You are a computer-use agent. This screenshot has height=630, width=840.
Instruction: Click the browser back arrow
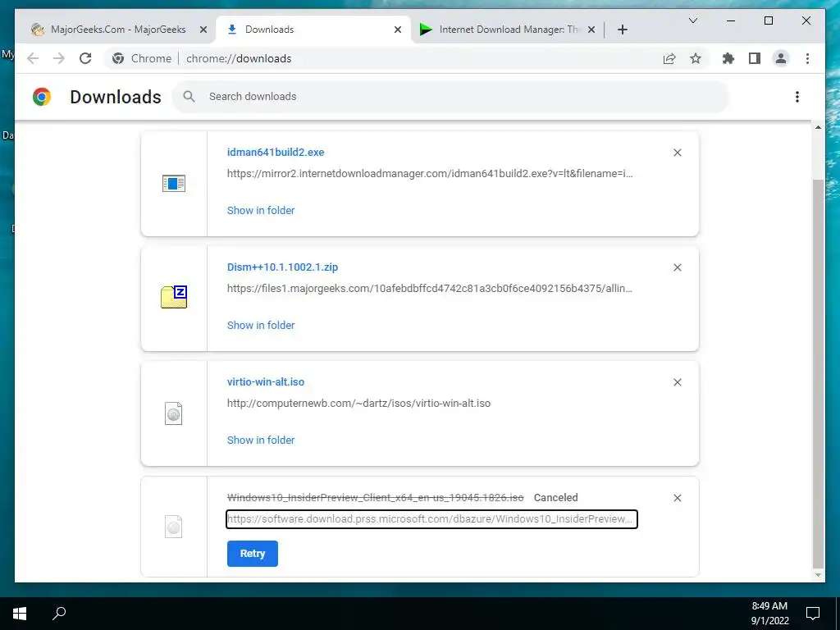(x=33, y=58)
